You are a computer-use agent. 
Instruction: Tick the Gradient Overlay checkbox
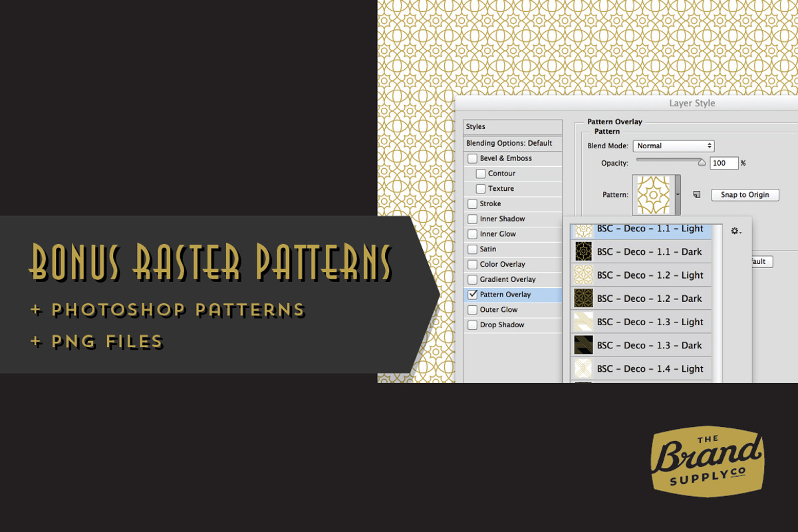coord(473,280)
